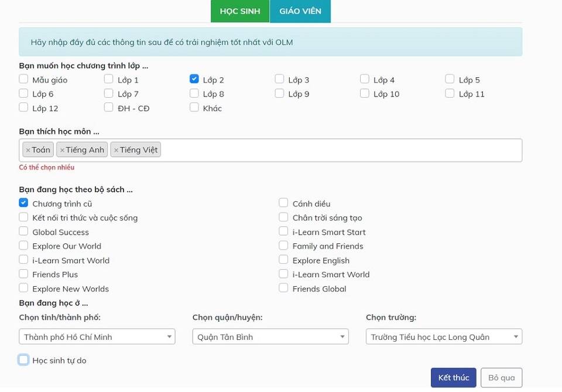
Task: Open the tỉnh/thành phố dropdown
Action: (97, 337)
